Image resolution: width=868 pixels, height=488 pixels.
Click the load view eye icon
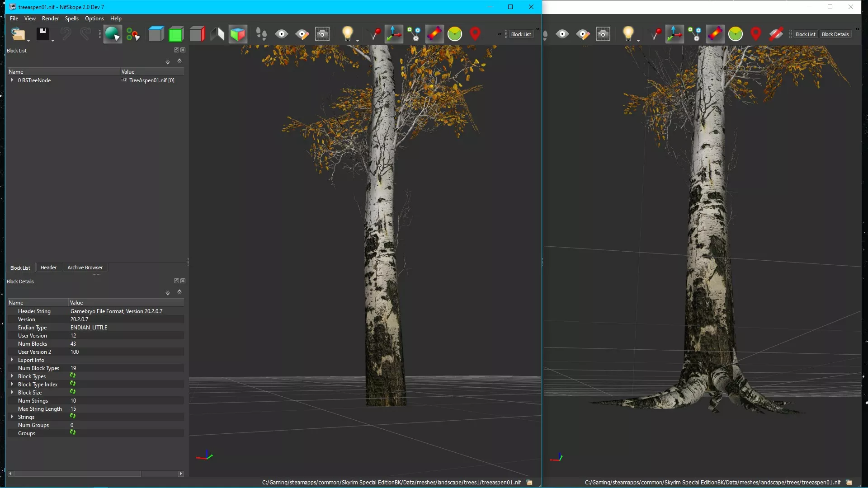(282, 34)
